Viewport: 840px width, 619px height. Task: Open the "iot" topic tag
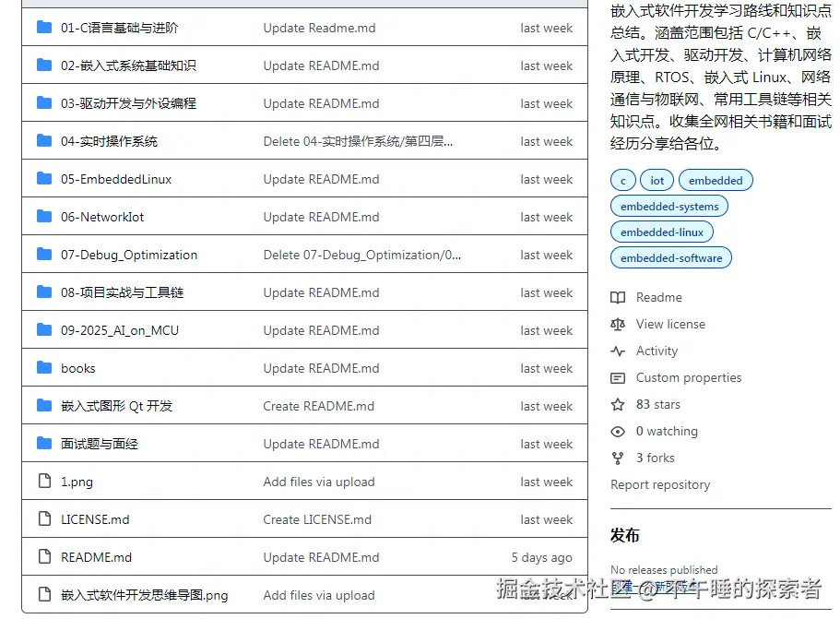coord(656,180)
